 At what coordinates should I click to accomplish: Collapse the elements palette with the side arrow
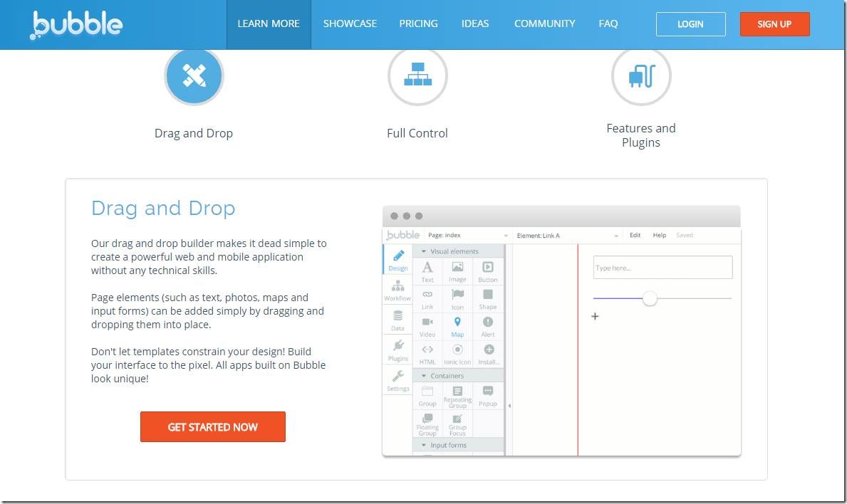pos(509,406)
